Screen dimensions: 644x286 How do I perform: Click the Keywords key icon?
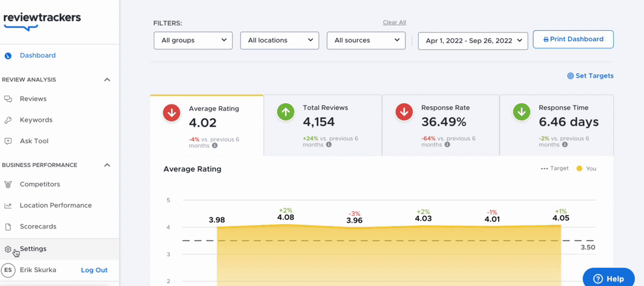8,120
